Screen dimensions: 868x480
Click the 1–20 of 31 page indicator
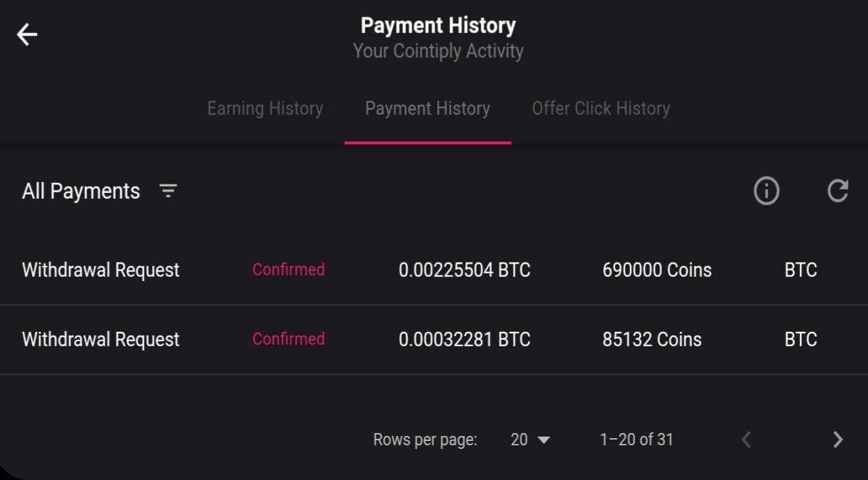click(637, 439)
